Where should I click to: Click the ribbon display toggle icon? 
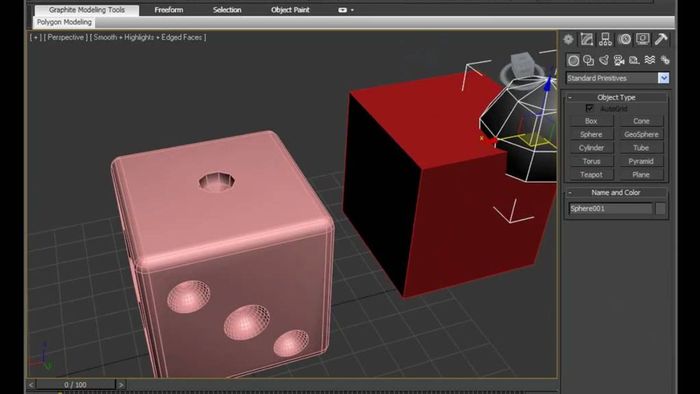[342, 10]
